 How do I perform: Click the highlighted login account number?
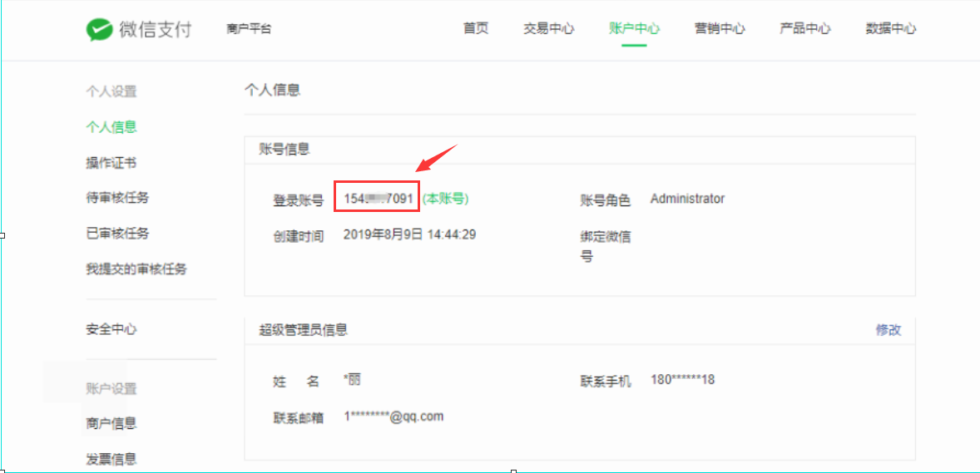coord(378,199)
